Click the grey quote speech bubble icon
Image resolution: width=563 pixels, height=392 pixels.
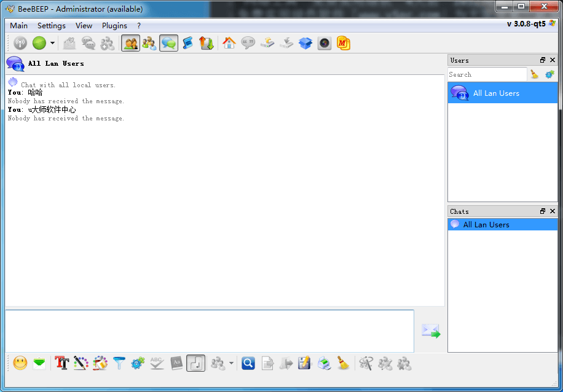[248, 44]
